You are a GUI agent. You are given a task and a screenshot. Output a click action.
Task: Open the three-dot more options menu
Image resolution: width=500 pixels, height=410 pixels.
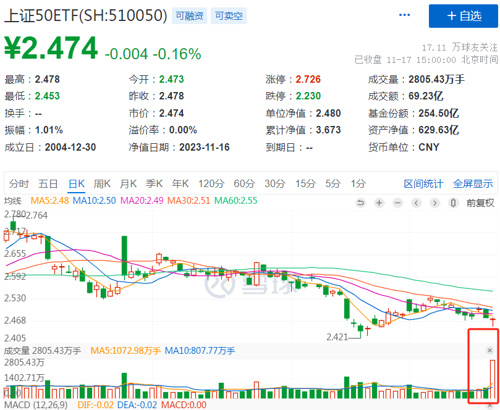404,15
